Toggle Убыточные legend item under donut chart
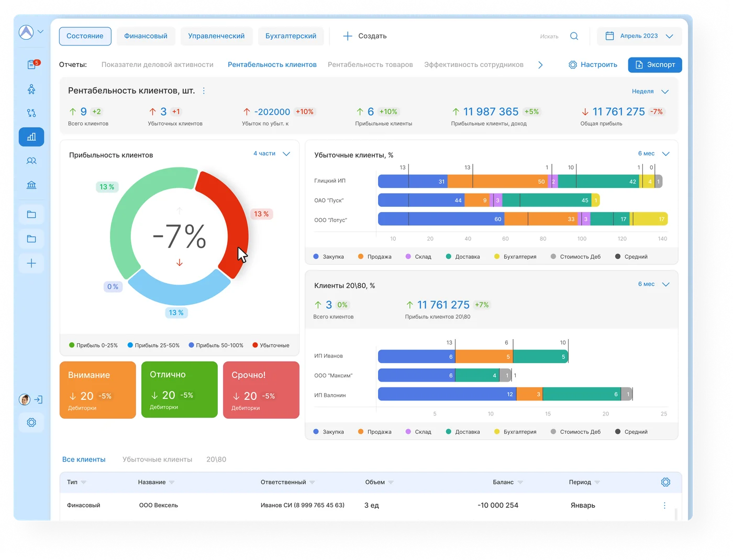Image resolution: width=733 pixels, height=560 pixels. (x=271, y=345)
